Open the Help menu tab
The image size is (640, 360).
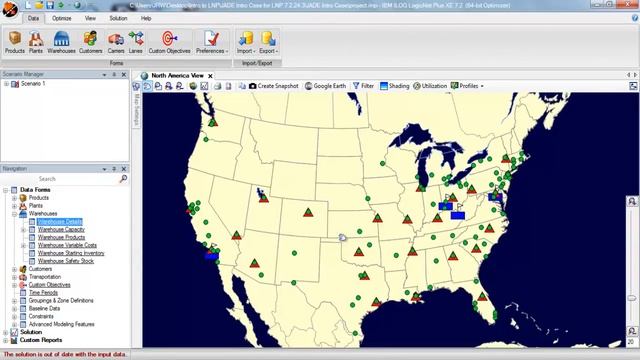pyautogui.click(x=146, y=18)
